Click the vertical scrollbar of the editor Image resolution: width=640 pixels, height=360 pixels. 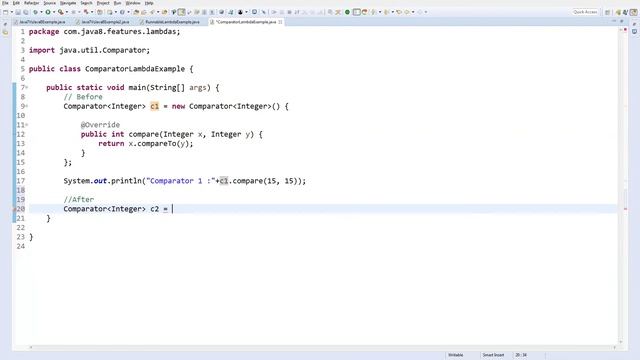coord(621,186)
